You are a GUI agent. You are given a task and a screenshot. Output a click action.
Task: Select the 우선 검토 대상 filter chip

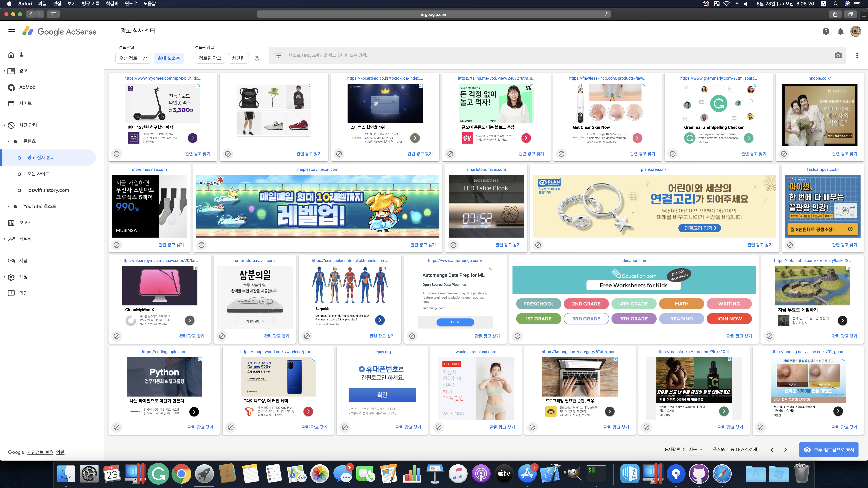pyautogui.click(x=133, y=58)
